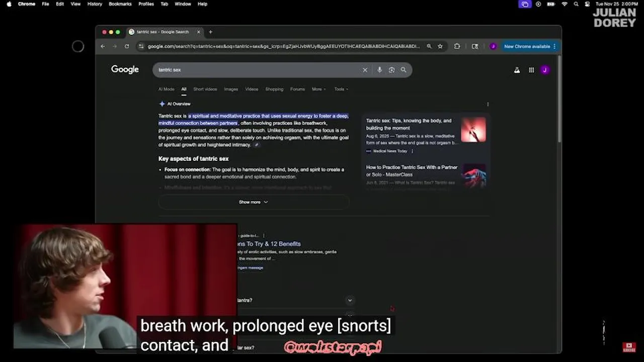The height and width of the screenshot is (362, 644).
Task: Open the Window menu
Action: [183, 4]
